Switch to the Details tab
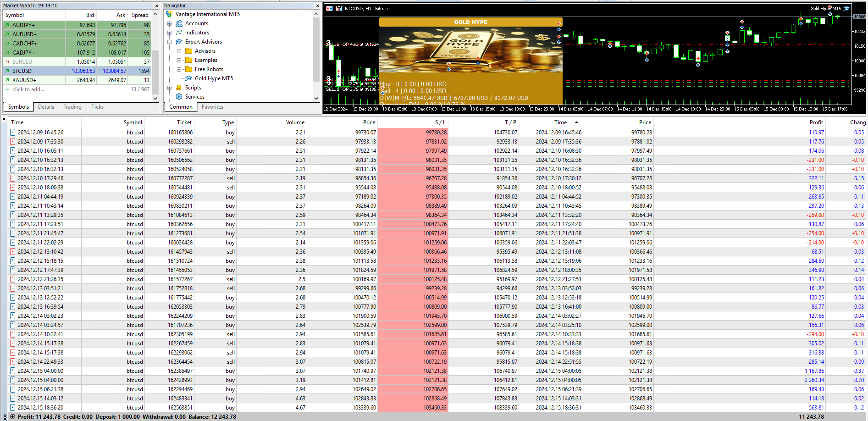Viewport: 868px width, 421px height. click(46, 107)
